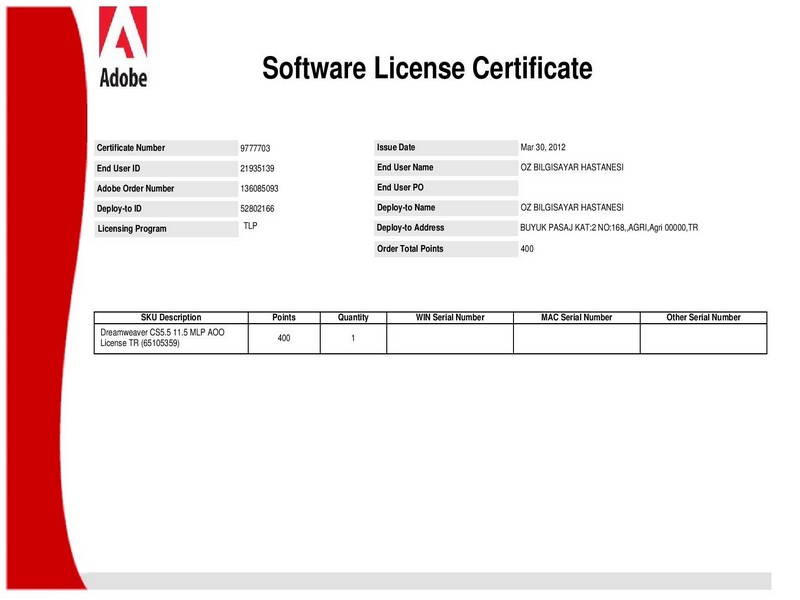This screenshot has width=800, height=600.
Task: Click the Deploy-to Address value text
Action: pyautogui.click(x=609, y=228)
